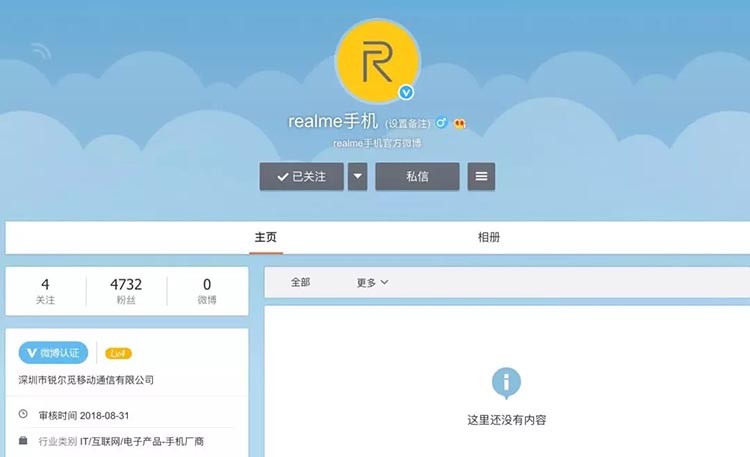Click the briefcase icon beside 行业类别
Screen dimensions: 750x457
tap(23, 440)
